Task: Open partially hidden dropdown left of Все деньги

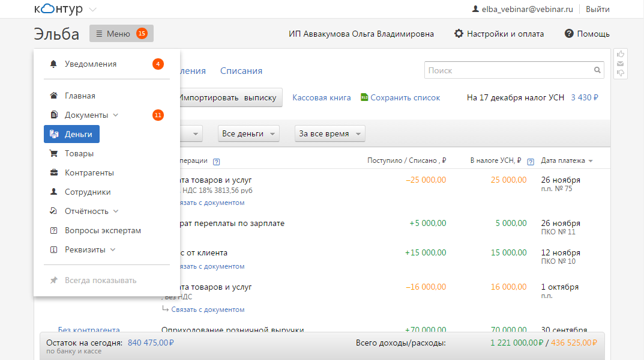Action: tap(191, 133)
